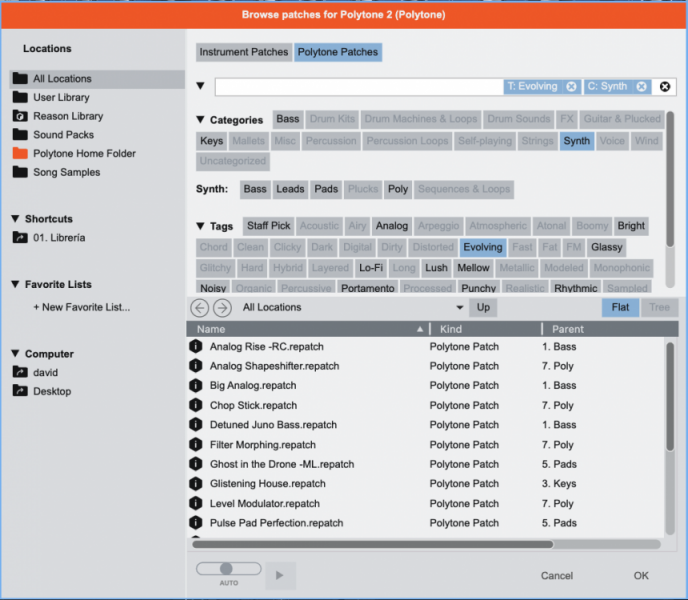Remove the C: Synth search filter
The height and width of the screenshot is (600, 688).
tap(641, 86)
